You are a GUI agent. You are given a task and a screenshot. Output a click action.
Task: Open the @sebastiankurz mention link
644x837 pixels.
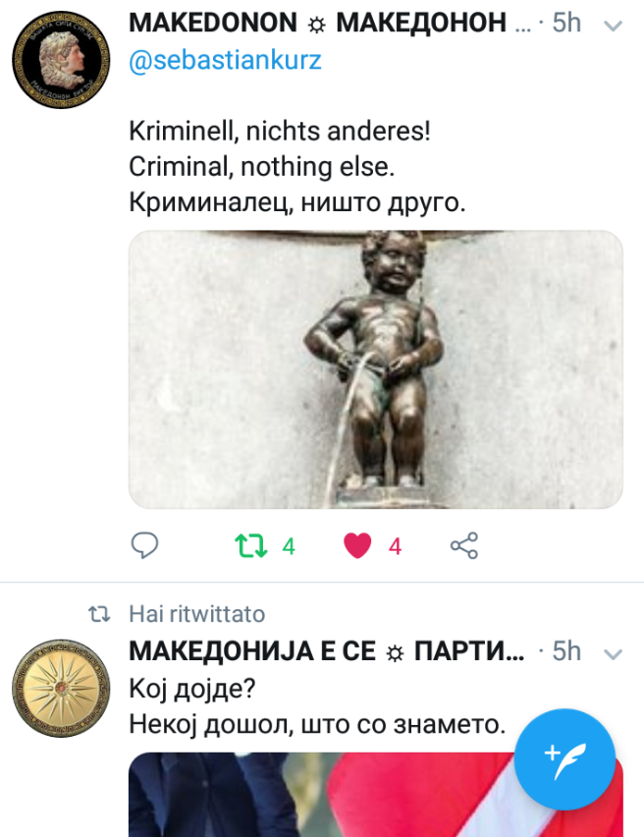pyautogui.click(x=225, y=60)
